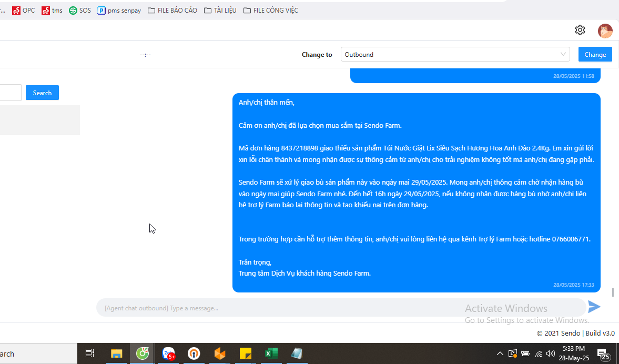Click the Change button
Image resolution: width=619 pixels, height=364 pixels.
tap(595, 55)
